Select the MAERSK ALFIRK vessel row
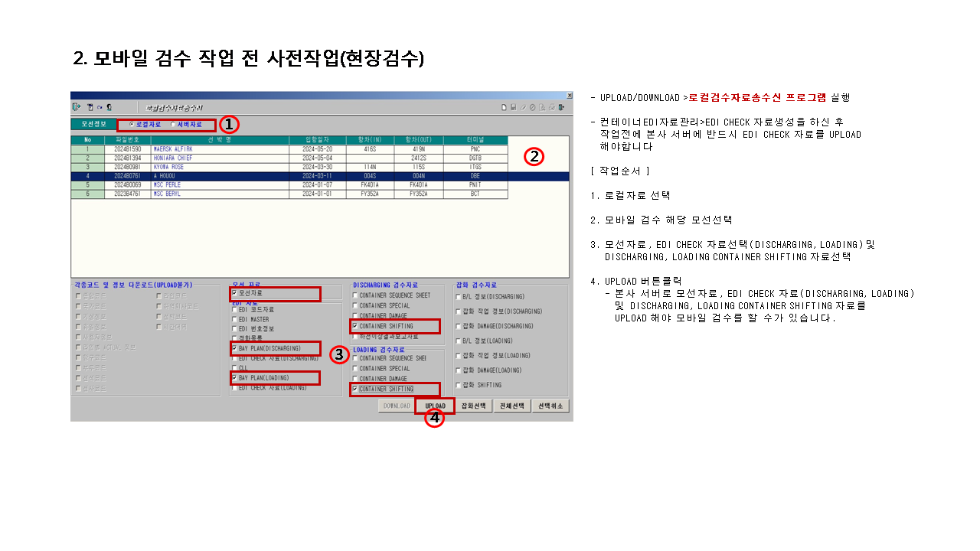The image size is (980, 551). click(289, 149)
